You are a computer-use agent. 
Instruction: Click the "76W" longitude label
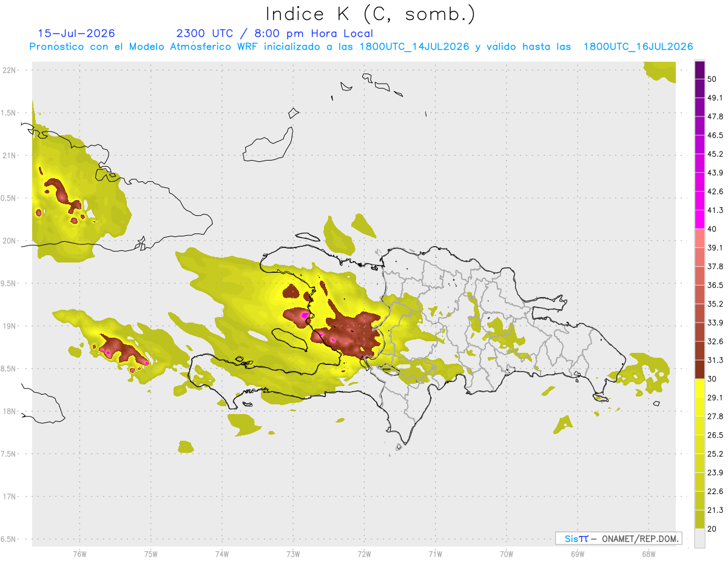(x=79, y=554)
